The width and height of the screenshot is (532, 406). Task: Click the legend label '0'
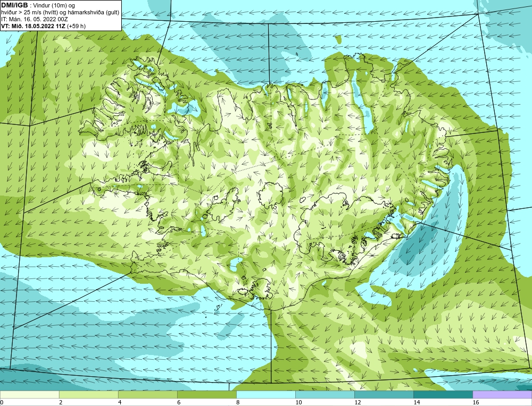2,402
